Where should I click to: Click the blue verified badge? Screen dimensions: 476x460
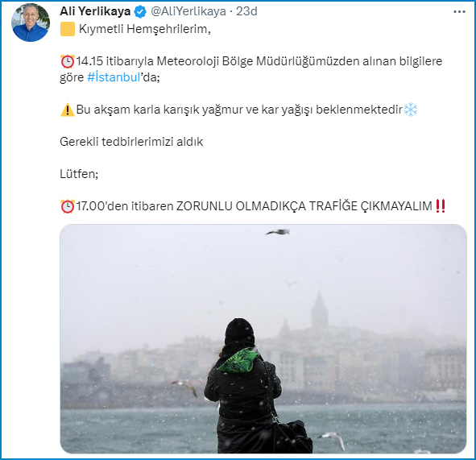140,12
